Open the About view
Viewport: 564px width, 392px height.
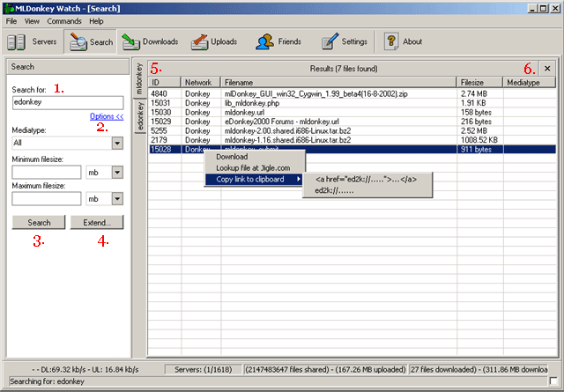(x=403, y=41)
